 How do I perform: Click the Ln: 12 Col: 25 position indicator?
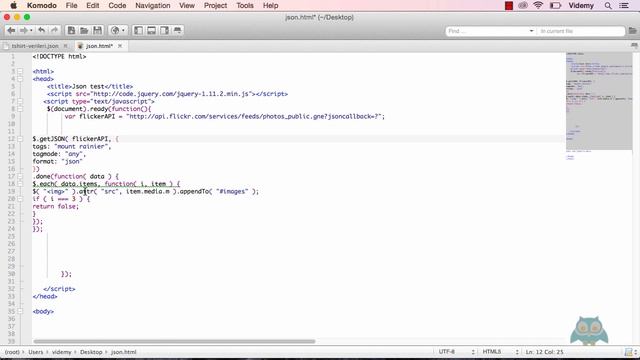[544, 352]
